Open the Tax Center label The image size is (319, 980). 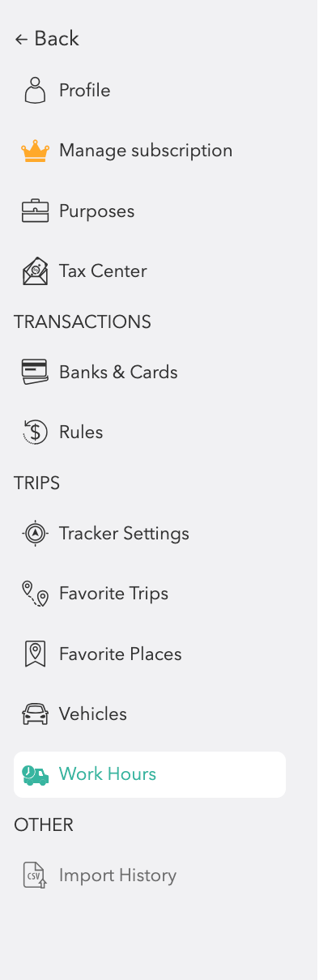[103, 271]
